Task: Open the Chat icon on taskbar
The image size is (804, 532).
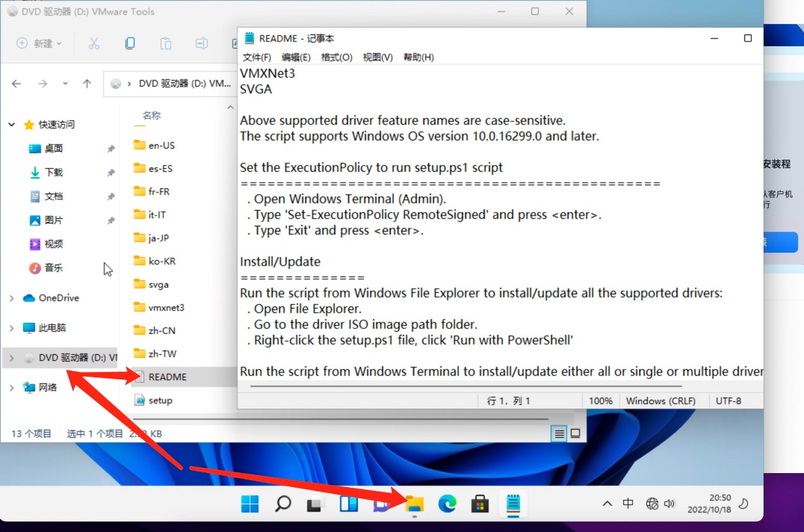Action: click(381, 504)
